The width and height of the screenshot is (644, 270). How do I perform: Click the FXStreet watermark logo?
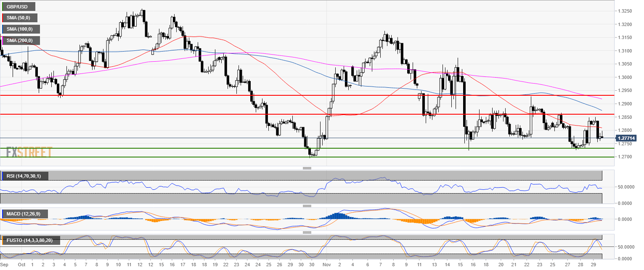point(29,152)
